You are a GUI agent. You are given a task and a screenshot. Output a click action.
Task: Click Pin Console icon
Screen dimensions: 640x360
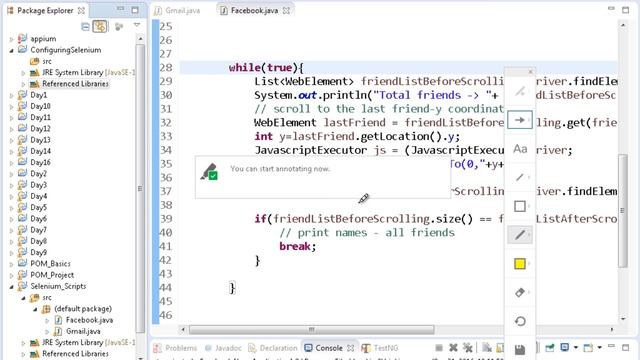550,348
